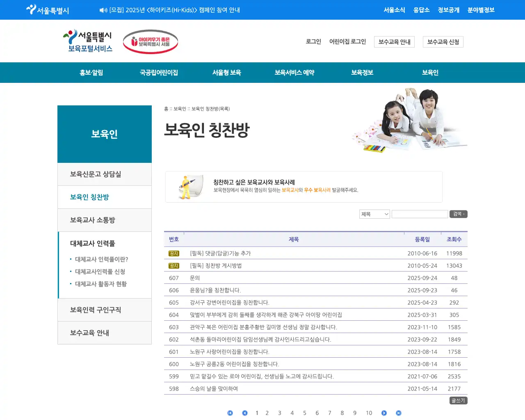Click the speaker icon beside the campaign announcement
Image resolution: width=525 pixels, height=420 pixels.
(x=103, y=10)
